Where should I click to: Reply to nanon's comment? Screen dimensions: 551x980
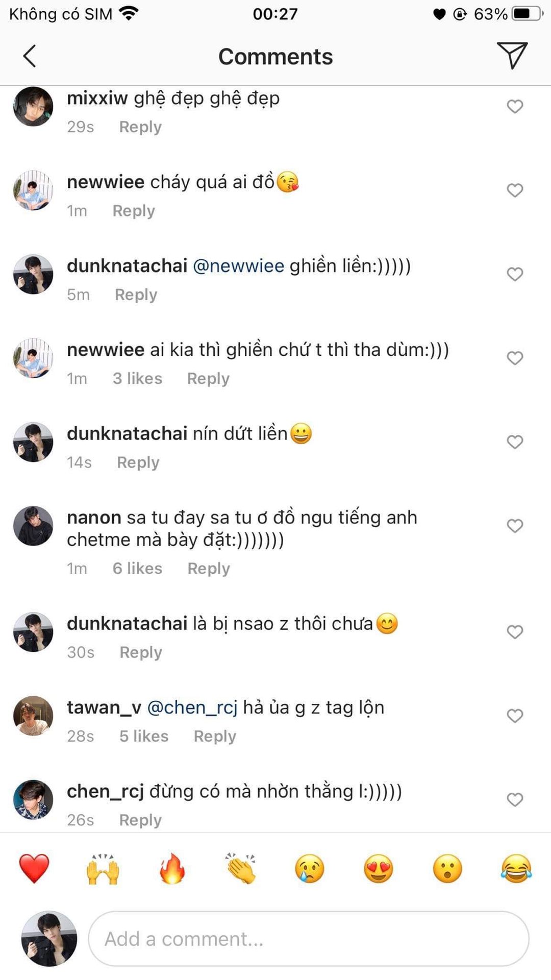[209, 568]
